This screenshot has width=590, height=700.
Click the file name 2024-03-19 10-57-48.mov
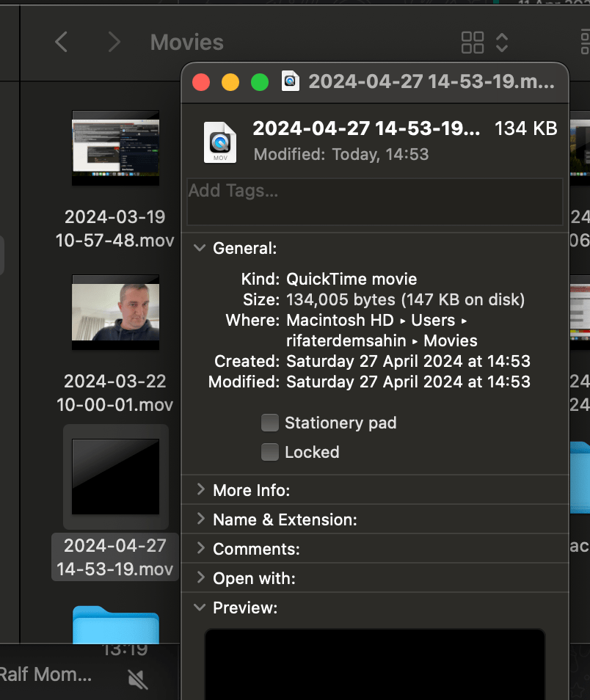click(115, 229)
